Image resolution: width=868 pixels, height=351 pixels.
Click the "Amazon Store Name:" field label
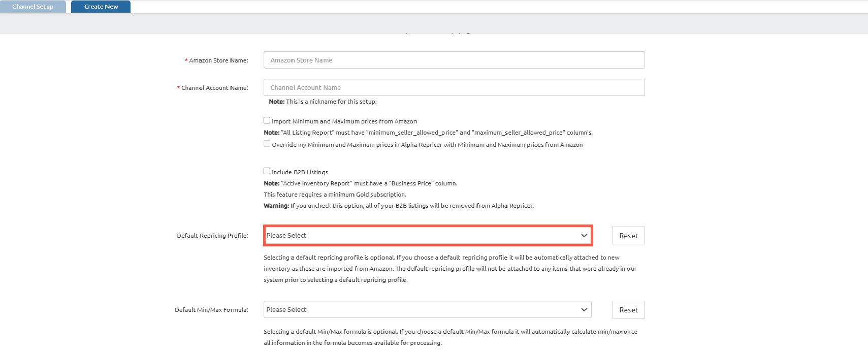click(x=218, y=60)
